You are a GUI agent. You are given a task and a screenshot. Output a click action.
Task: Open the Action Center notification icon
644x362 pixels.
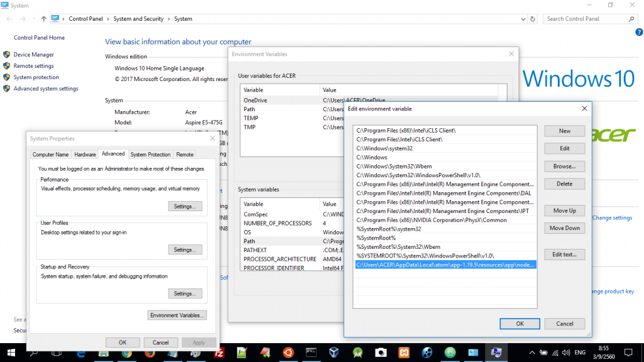tap(628, 353)
